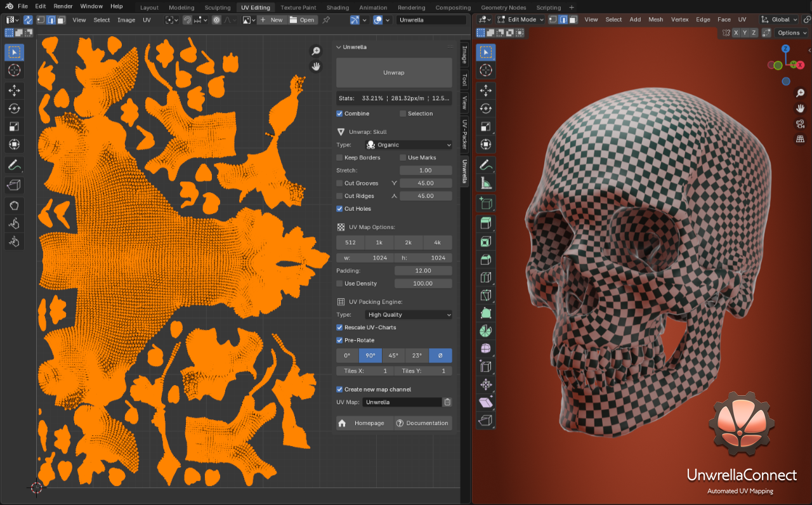Image resolution: width=812 pixels, height=505 pixels.
Task: Open UV editor type dropdown
Action: point(13,20)
